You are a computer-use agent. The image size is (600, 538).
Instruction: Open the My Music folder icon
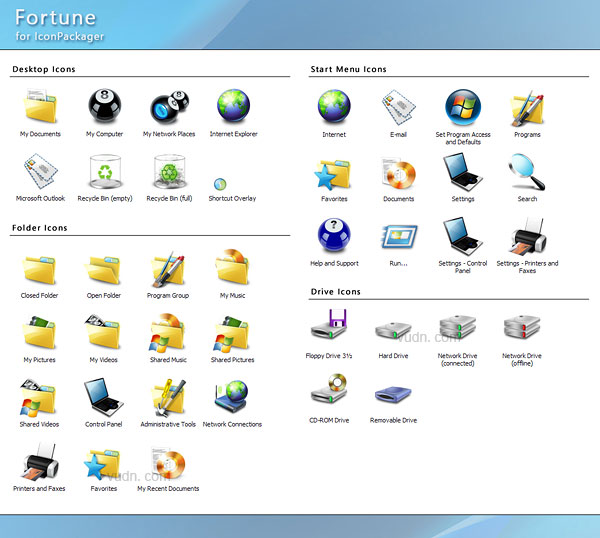pos(232,267)
